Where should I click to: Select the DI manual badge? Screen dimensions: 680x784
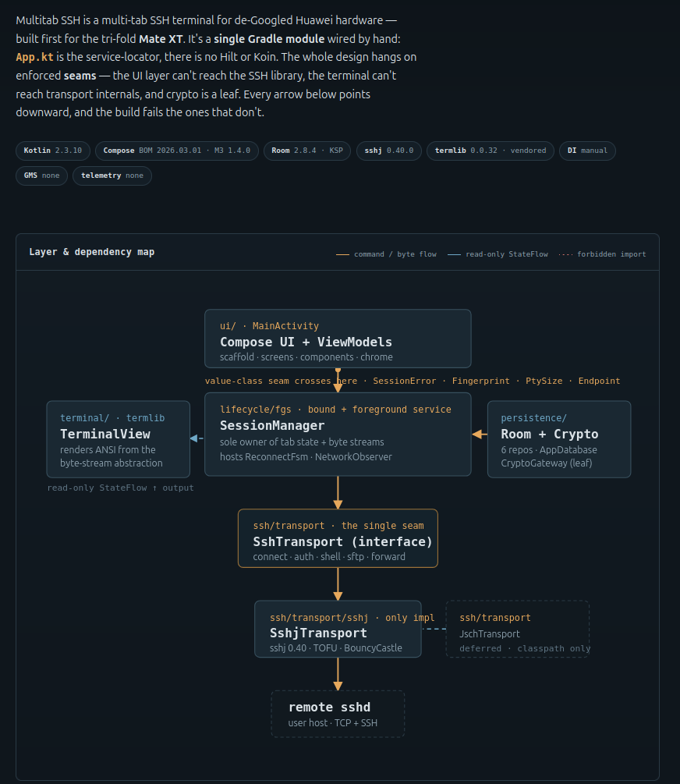[587, 151]
